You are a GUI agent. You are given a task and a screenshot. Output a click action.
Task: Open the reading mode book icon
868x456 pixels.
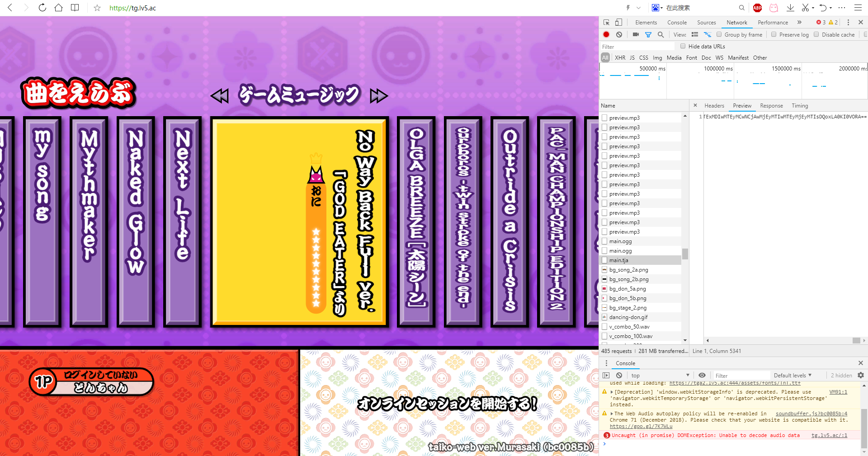point(75,8)
